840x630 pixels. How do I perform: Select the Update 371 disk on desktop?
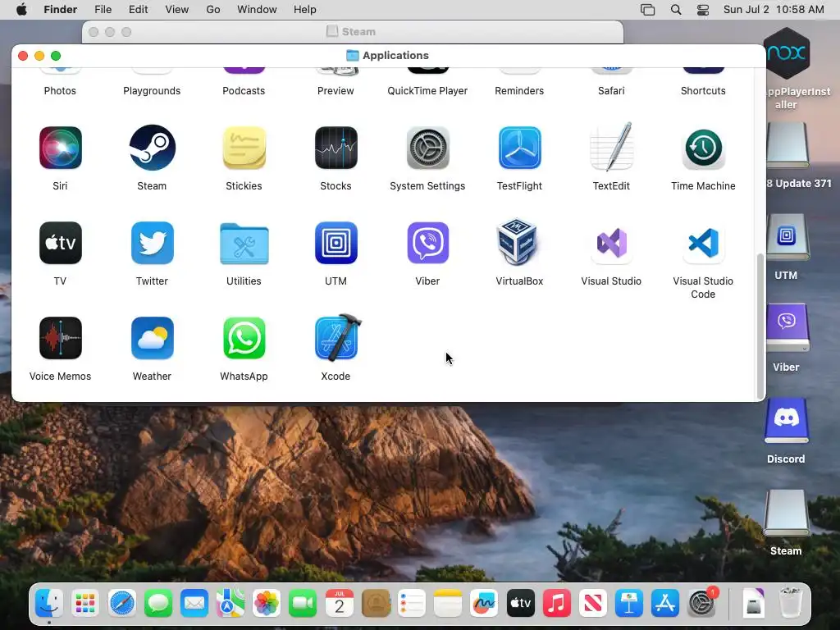click(x=787, y=145)
